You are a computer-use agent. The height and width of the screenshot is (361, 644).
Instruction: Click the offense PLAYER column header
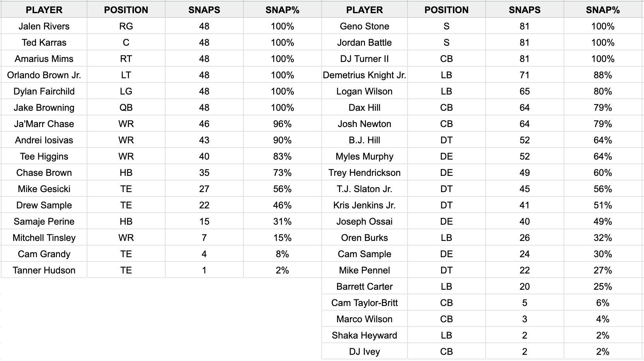(x=44, y=10)
